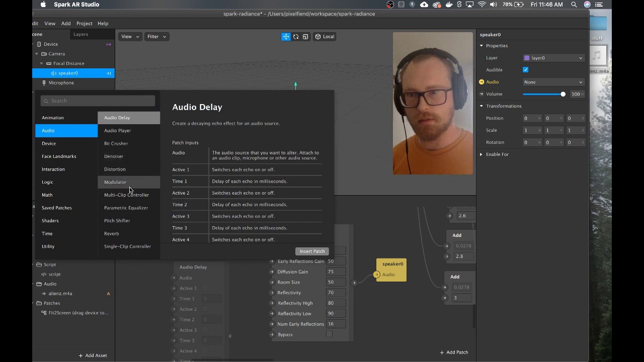Toggle Active 2 checkbox on Audio Delay patch
This screenshot has height=362, width=644.
click(x=205, y=309)
